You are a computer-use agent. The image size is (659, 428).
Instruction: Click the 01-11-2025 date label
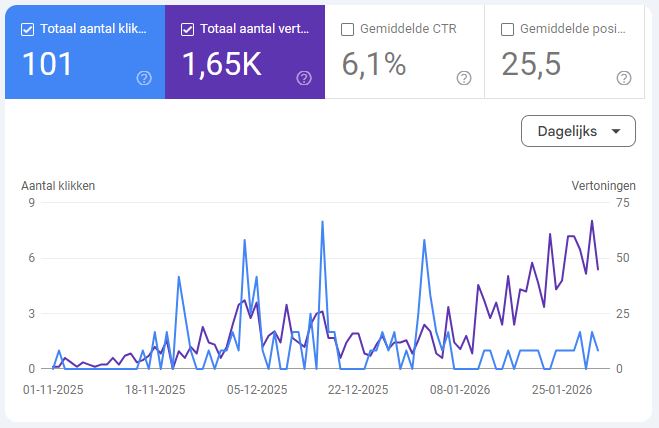tap(52, 390)
